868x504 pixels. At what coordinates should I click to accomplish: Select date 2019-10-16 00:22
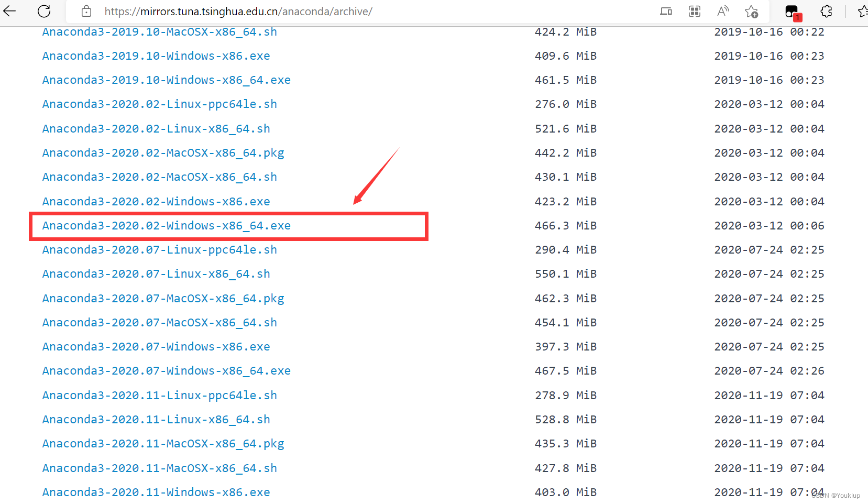tap(769, 32)
